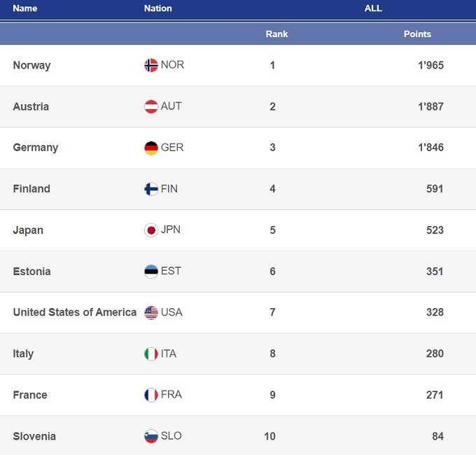Click the Estonia flag icon
This screenshot has width=476, height=455.
coord(151,272)
